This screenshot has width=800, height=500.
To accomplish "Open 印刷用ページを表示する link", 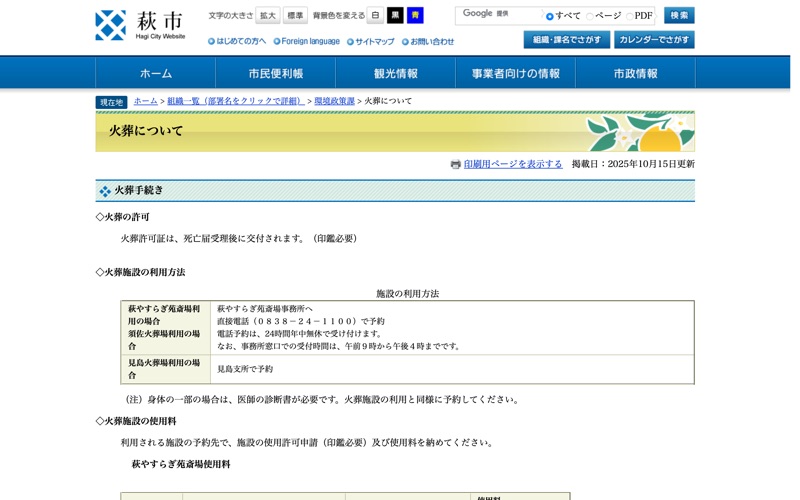I will coord(513,164).
